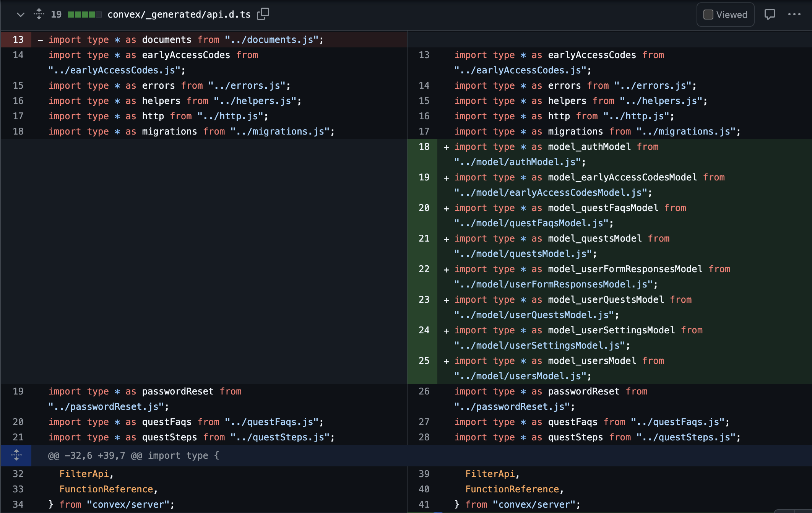
Task: Mark file as Viewed checkbox
Action: click(x=708, y=15)
